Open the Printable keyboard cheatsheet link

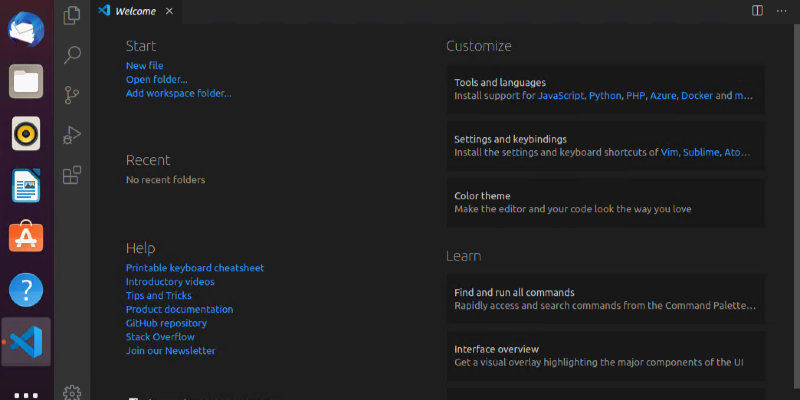[195, 268]
